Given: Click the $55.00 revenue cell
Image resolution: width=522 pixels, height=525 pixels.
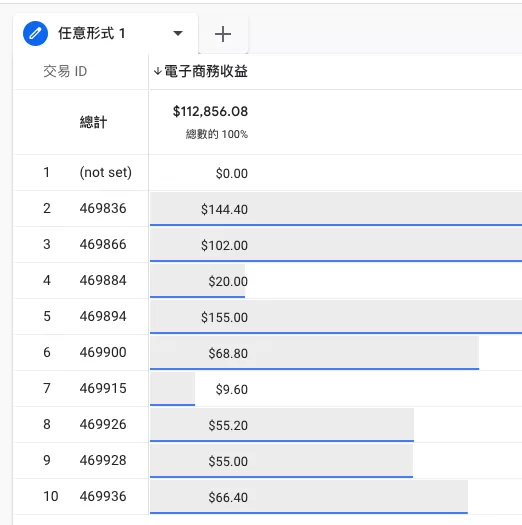Looking at the screenshot, I should tap(228, 461).
